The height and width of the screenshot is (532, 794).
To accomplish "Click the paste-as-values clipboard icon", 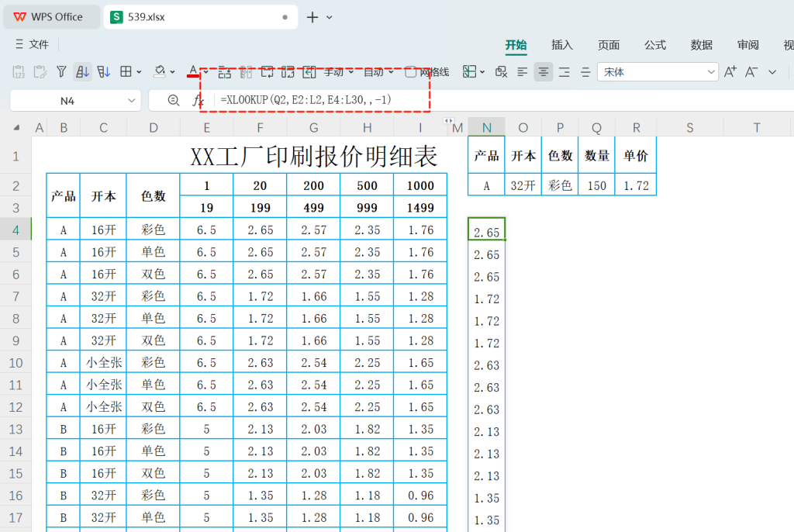I will click(x=19, y=72).
